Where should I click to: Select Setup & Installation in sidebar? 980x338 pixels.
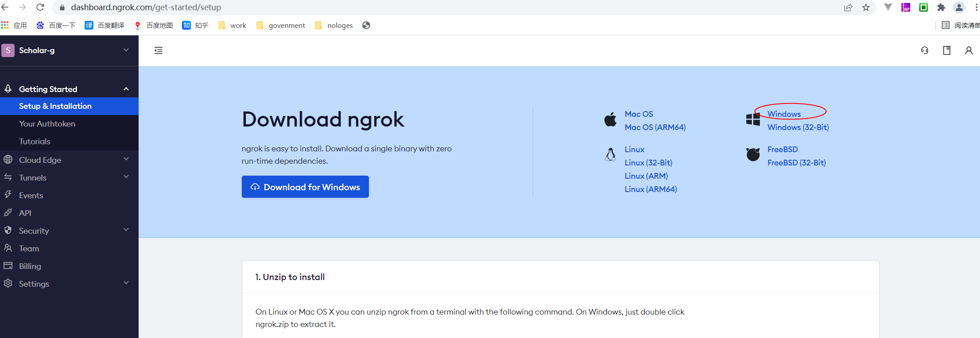pyautogui.click(x=69, y=106)
